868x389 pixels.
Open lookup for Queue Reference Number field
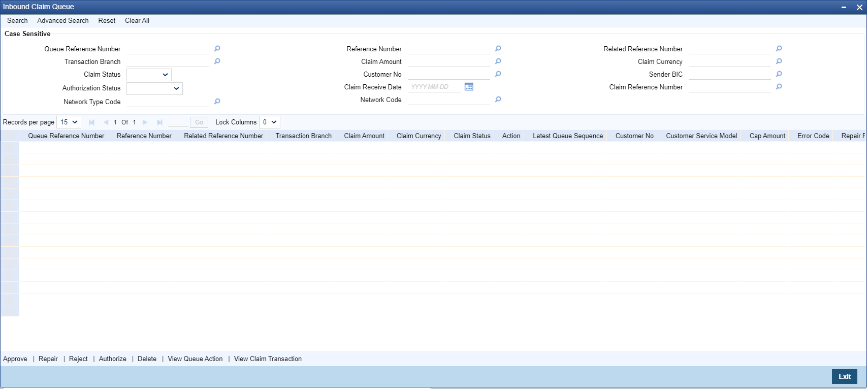pos(217,49)
